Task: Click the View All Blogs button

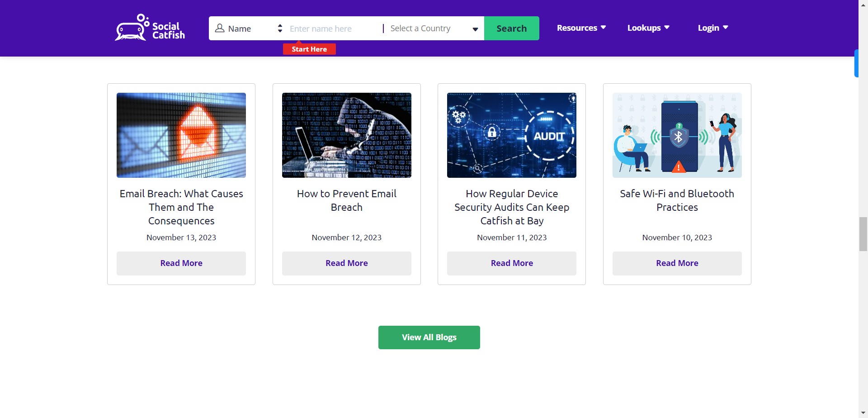Action: tap(429, 337)
